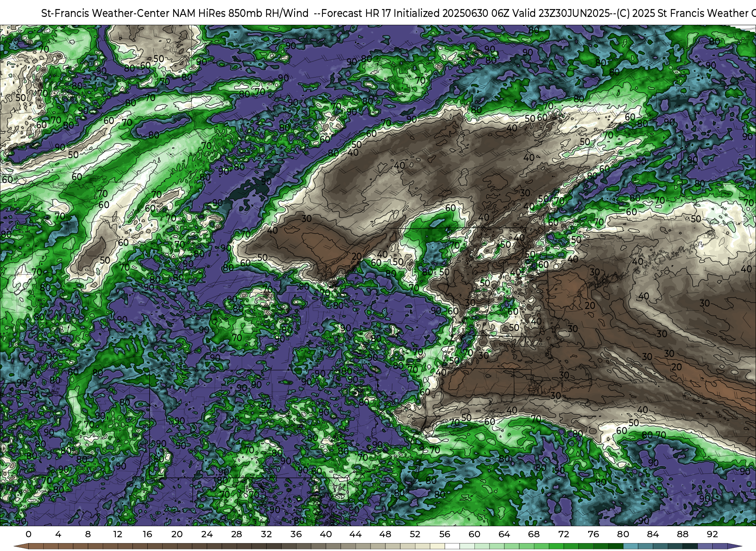Click the colorbar label 28
756x551 pixels.
tap(237, 534)
